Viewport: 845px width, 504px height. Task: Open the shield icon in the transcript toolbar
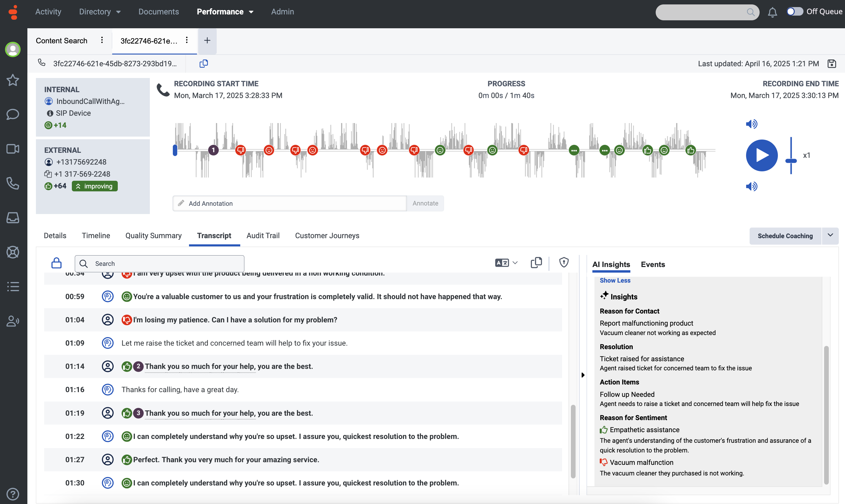564,263
